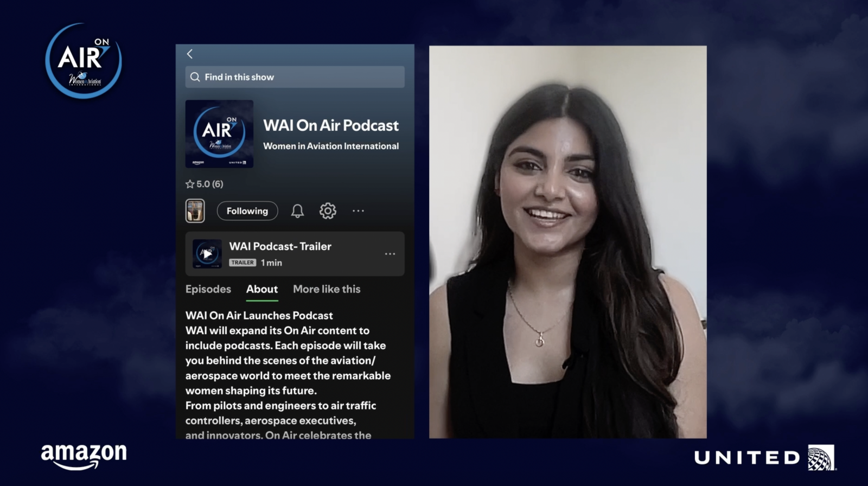This screenshot has width=868, height=486.
Task: Play the WAI Podcast trailer
Action: click(207, 254)
